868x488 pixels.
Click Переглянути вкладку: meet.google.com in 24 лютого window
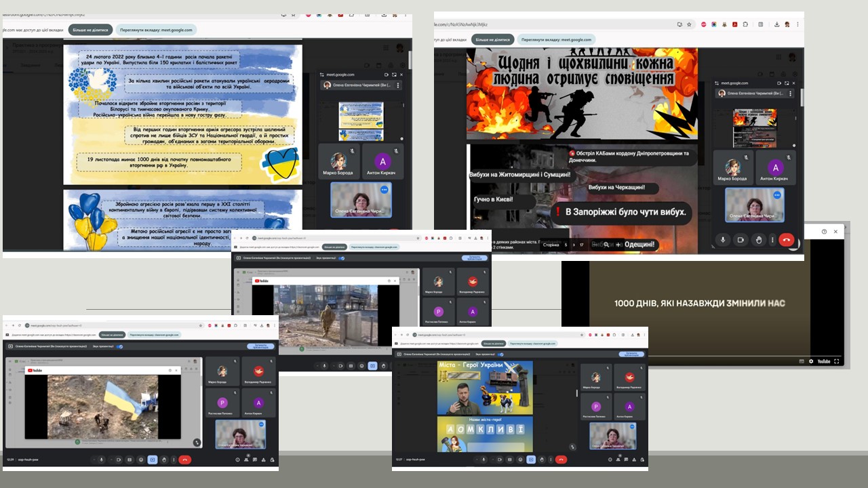click(x=157, y=30)
